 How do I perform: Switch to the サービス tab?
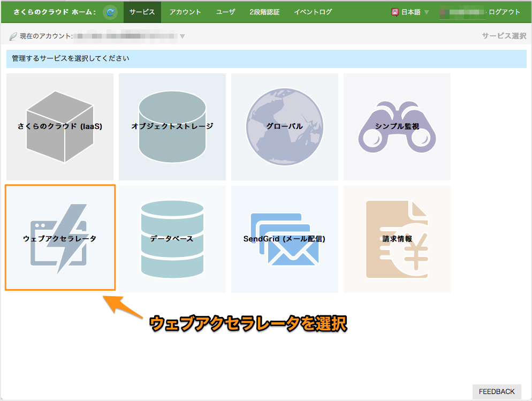142,12
